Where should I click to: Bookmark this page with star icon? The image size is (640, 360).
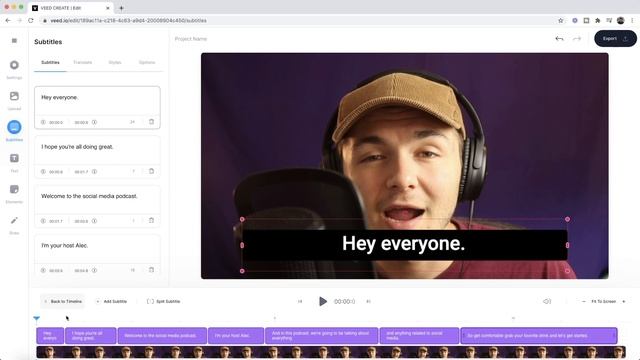coord(560,20)
